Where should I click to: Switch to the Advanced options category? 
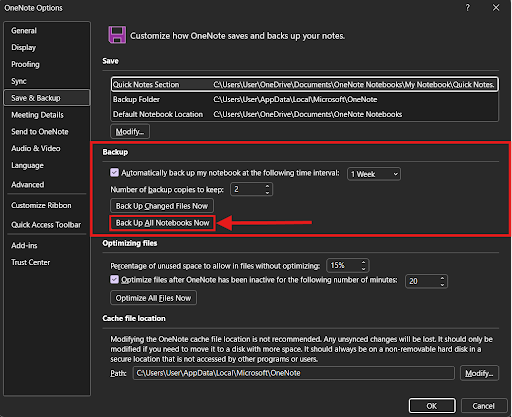(27, 184)
